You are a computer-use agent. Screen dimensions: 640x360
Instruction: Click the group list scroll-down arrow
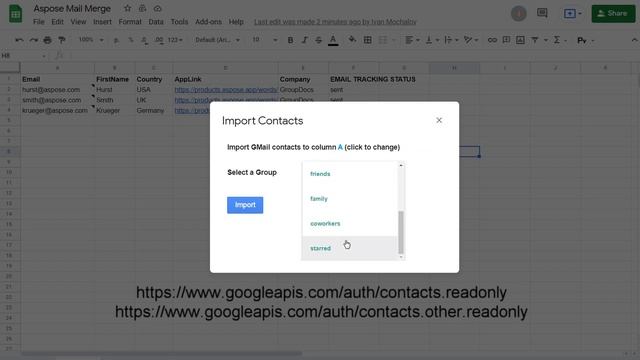[401, 257]
